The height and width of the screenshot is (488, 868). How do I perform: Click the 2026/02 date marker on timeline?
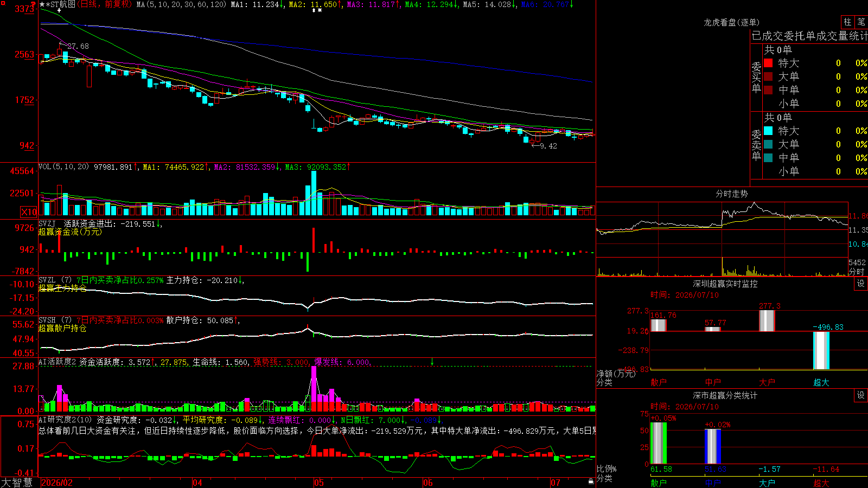[57, 483]
